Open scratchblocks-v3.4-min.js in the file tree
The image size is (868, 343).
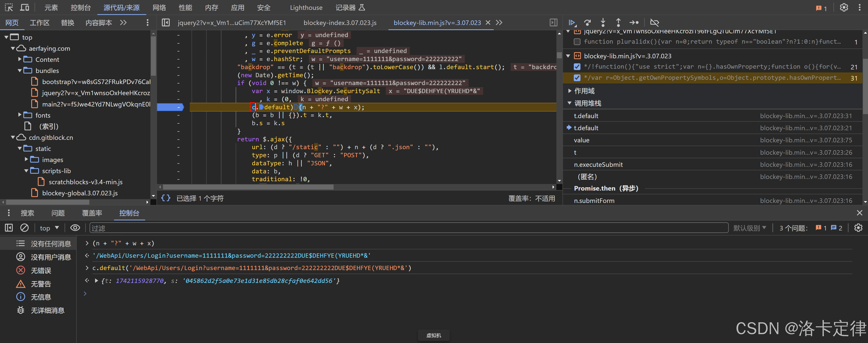[85, 182]
